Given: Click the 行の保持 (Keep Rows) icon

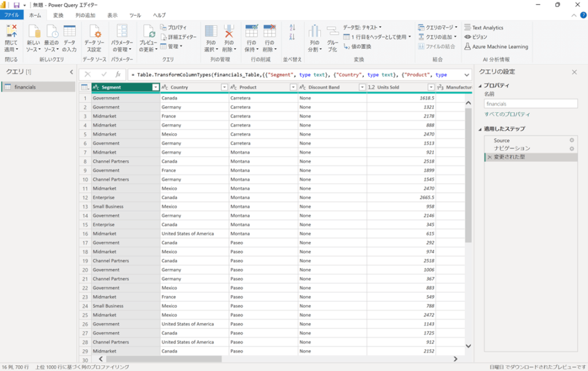Looking at the screenshot, I should tap(252, 32).
